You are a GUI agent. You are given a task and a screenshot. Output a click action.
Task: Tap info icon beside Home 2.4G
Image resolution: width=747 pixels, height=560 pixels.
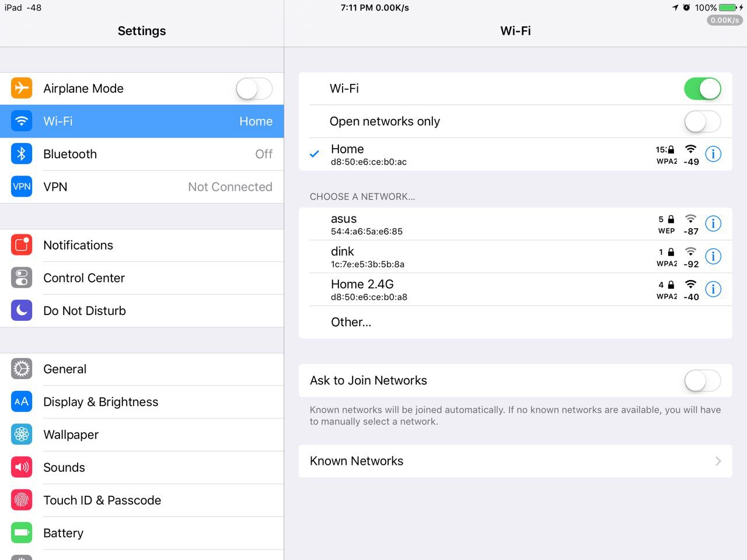713,289
